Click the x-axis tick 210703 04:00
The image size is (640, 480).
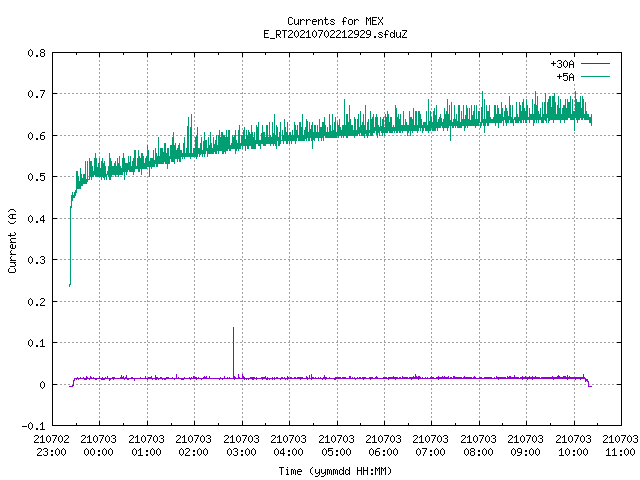289,446
